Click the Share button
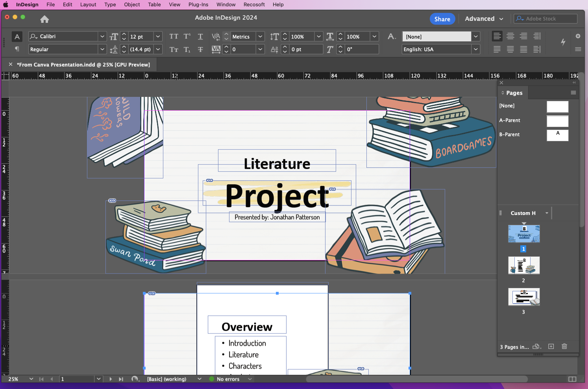Image resolution: width=588 pixels, height=389 pixels. tap(442, 19)
